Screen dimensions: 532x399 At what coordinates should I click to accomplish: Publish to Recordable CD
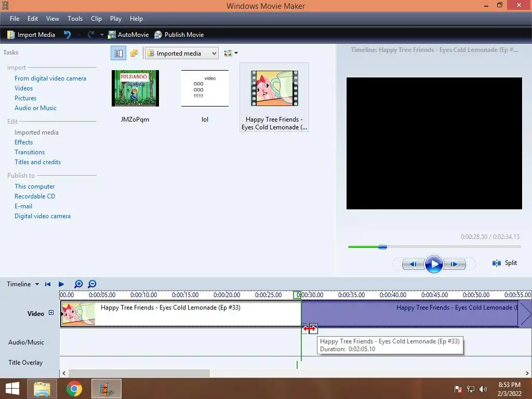(35, 196)
